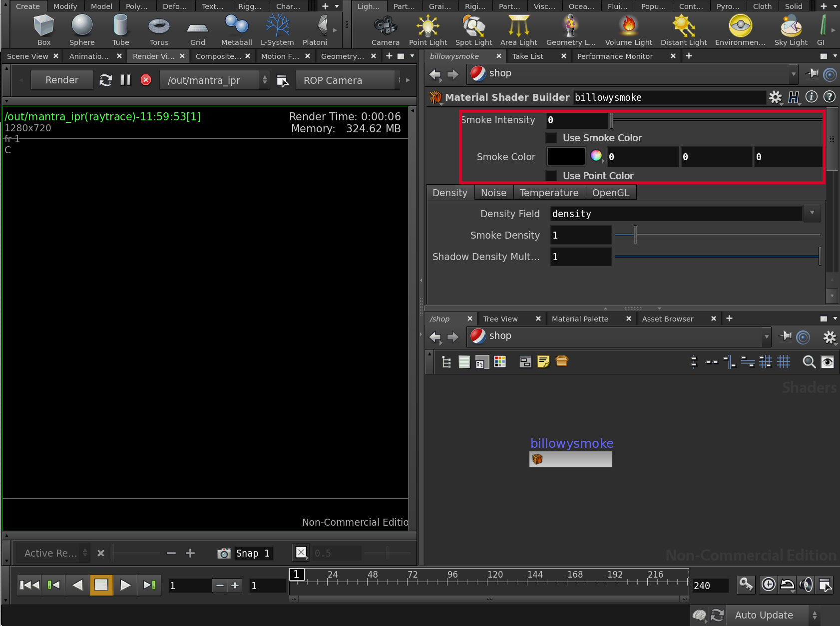Image resolution: width=840 pixels, height=626 pixels.
Task: Pause the render in Render View
Action: pyautogui.click(x=125, y=80)
